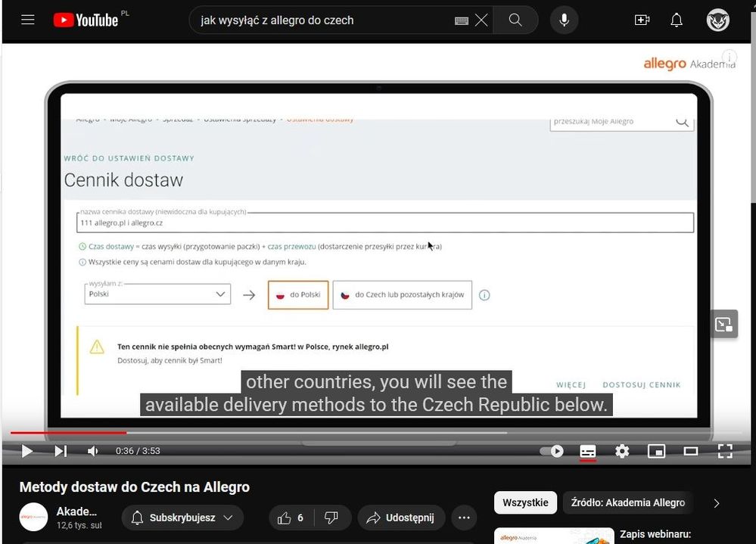Seek on the red video progress bar
This screenshot has height=544, width=756.
pyautogui.click(x=68, y=433)
